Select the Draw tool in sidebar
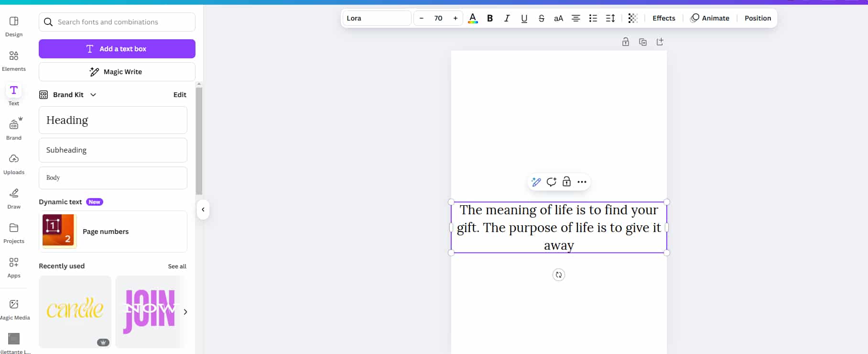The height and width of the screenshot is (354, 868). coord(14,199)
